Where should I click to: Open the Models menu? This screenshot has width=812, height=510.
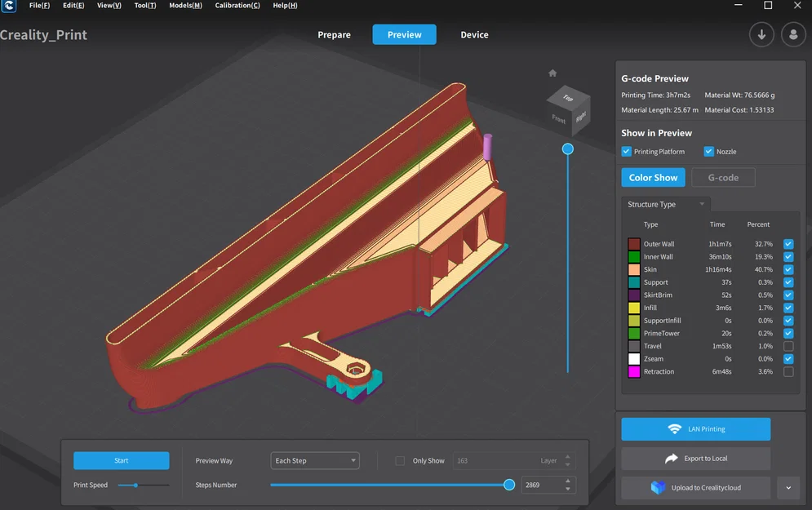pos(185,5)
